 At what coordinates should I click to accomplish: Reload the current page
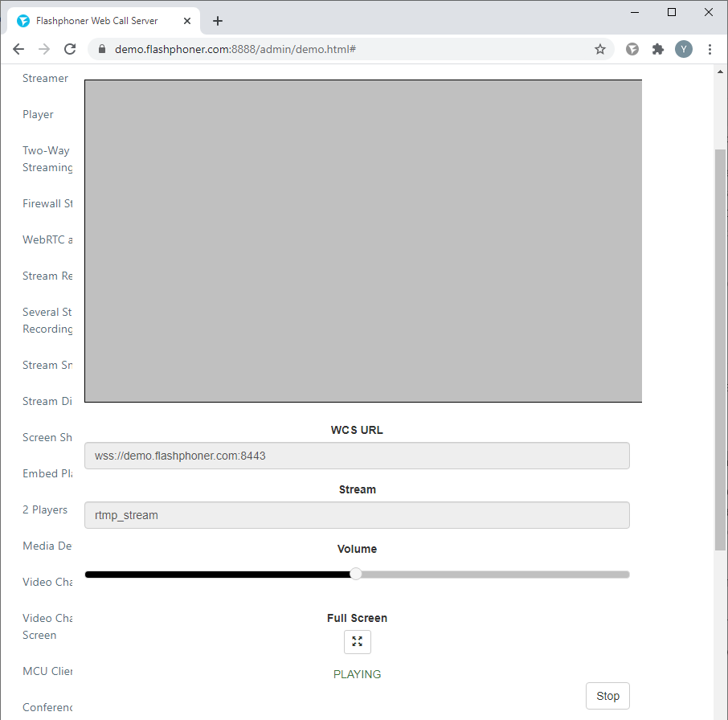click(70, 49)
